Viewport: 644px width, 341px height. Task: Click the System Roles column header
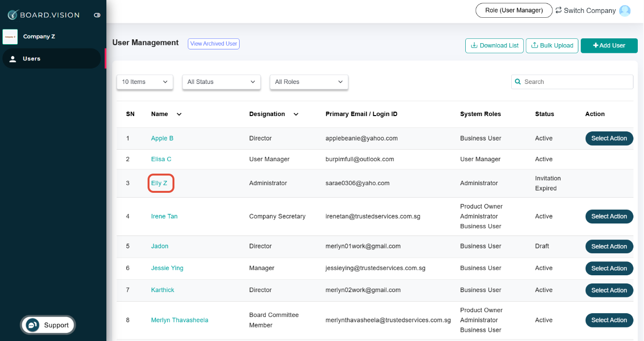pyautogui.click(x=481, y=114)
